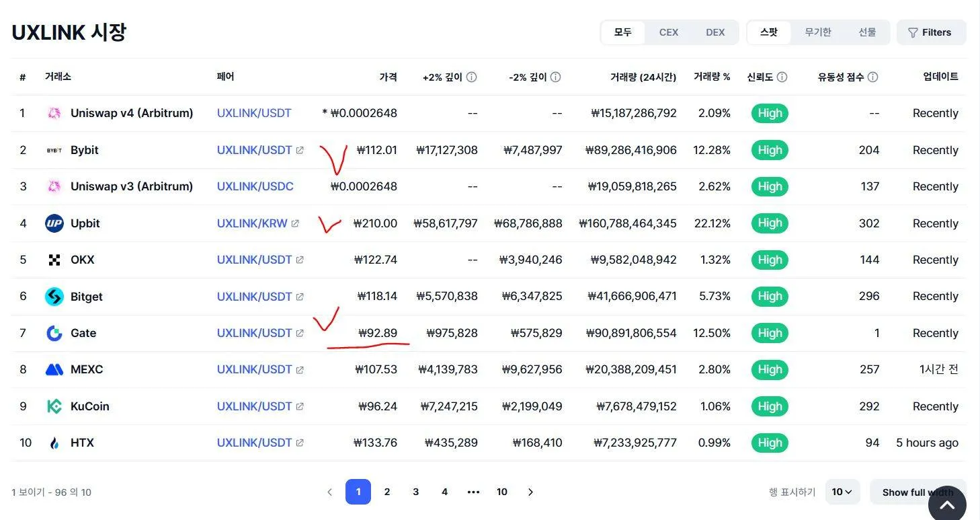Screen dimensions: 980x520
Task: Expand pagination via the ellipsis button
Action: click(x=473, y=492)
